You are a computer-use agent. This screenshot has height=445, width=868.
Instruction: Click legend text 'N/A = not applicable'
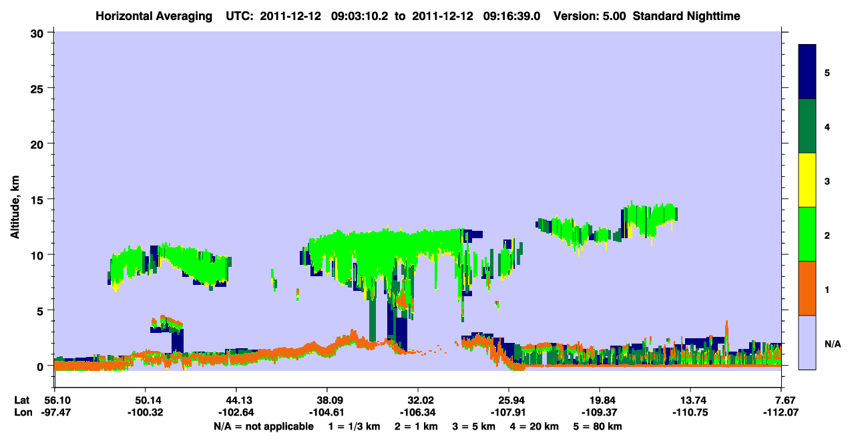pos(263,426)
